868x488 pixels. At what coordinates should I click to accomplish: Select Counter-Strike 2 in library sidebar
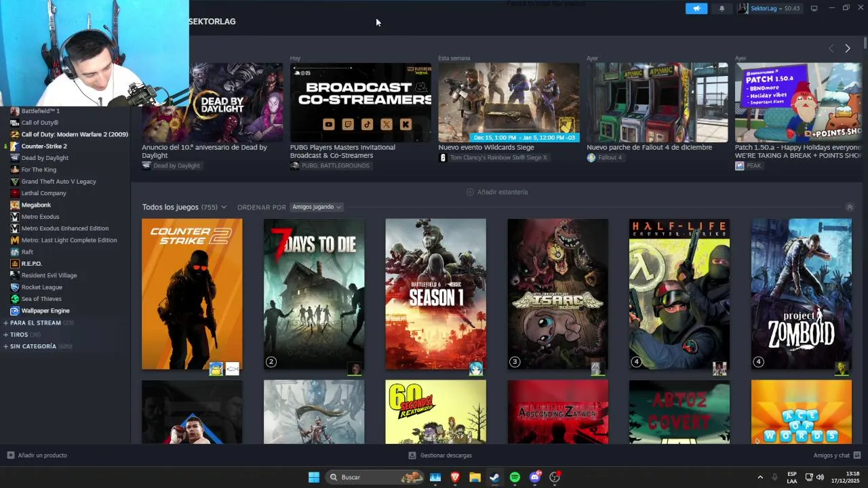click(44, 146)
